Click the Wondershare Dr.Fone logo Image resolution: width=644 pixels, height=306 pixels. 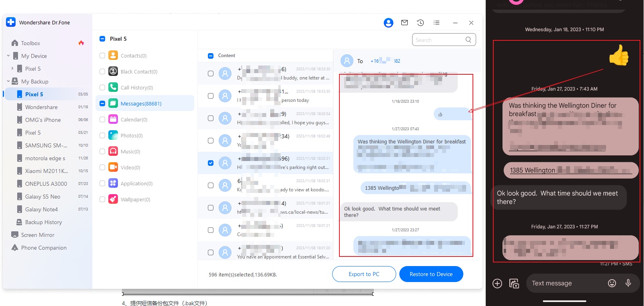11,22
